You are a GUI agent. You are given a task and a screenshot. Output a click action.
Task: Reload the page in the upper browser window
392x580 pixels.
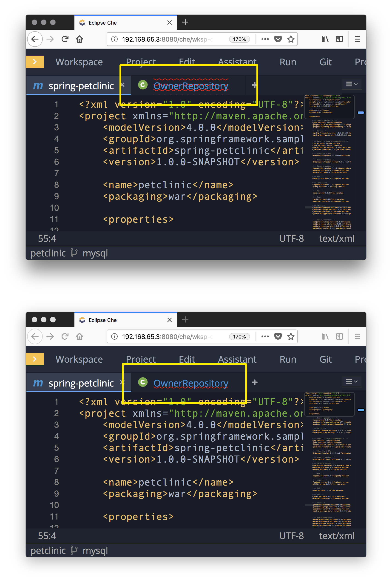click(x=65, y=39)
